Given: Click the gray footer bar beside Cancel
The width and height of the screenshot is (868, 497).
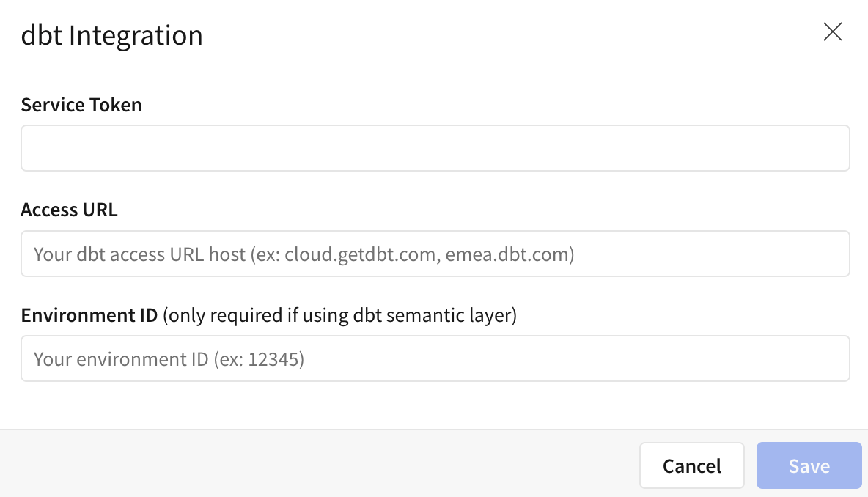Looking at the screenshot, I should (x=315, y=464).
